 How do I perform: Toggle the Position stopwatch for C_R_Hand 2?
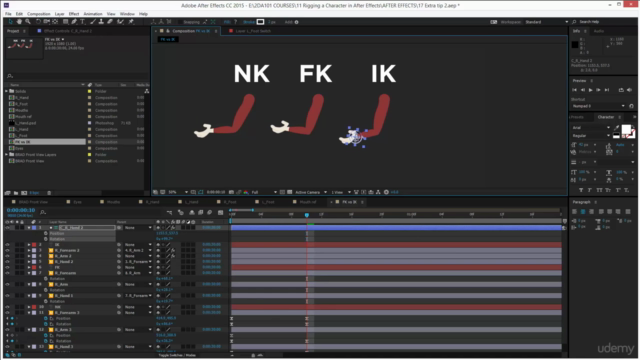pyautogui.click(x=46, y=233)
